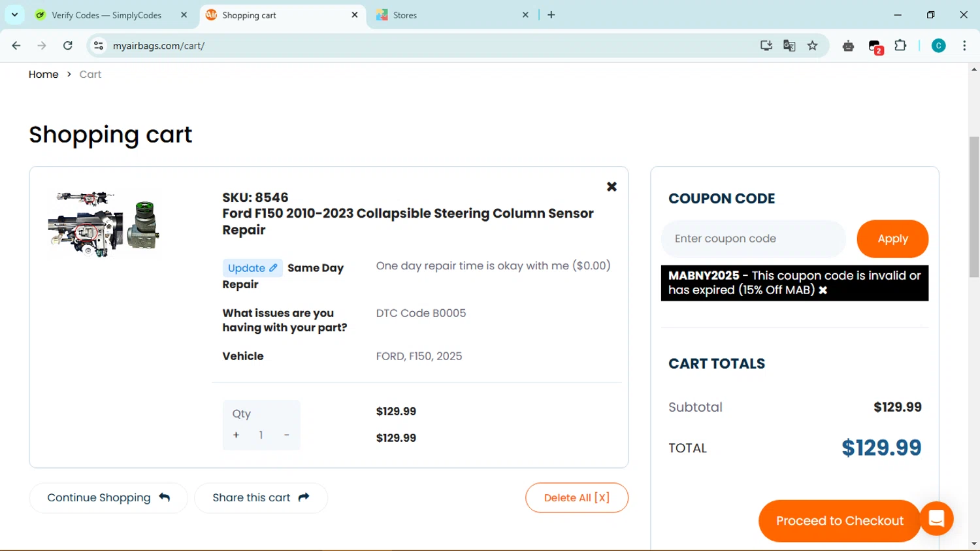Decrease quantity with the minus sign
This screenshot has height=551, width=980.
[x=286, y=435]
